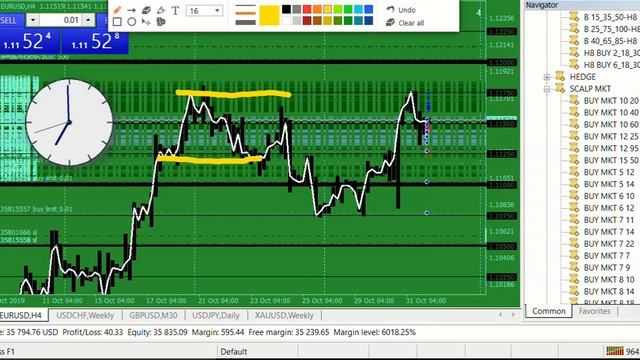Select BUY MKT 15 50 script

tap(611, 160)
